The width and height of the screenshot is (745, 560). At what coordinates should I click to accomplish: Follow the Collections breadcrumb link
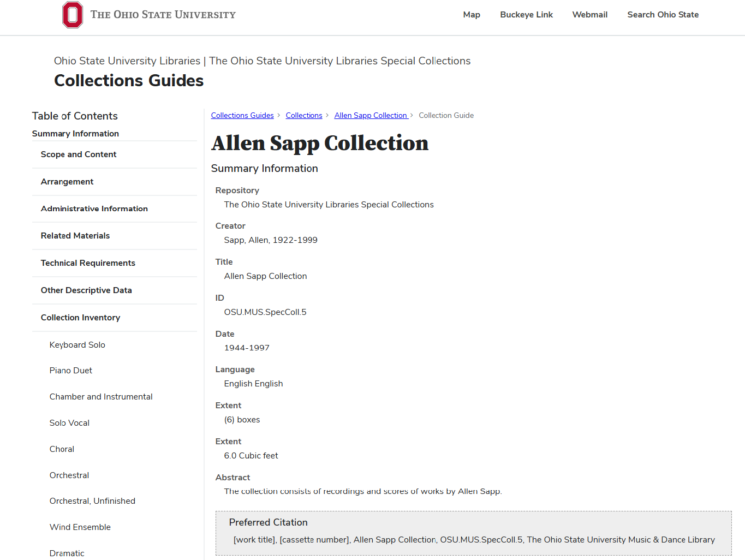pyautogui.click(x=304, y=115)
